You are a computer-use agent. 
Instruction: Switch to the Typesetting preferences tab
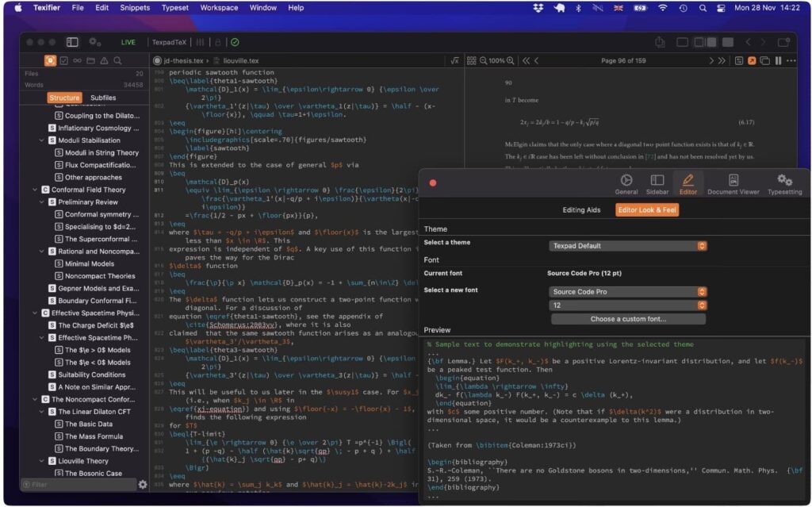[x=784, y=184]
